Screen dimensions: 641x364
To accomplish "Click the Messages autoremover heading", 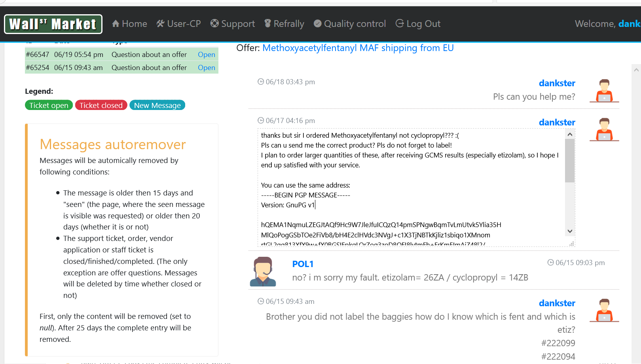I will 113,144.
